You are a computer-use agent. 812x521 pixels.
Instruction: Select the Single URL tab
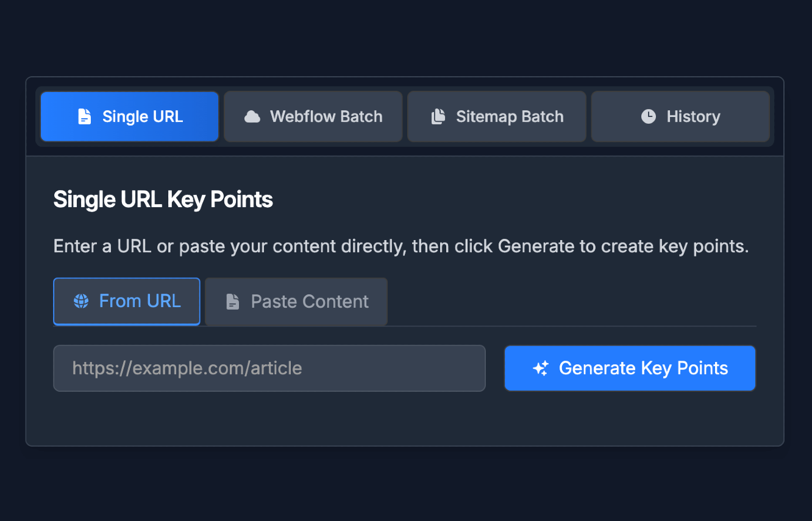pos(129,116)
